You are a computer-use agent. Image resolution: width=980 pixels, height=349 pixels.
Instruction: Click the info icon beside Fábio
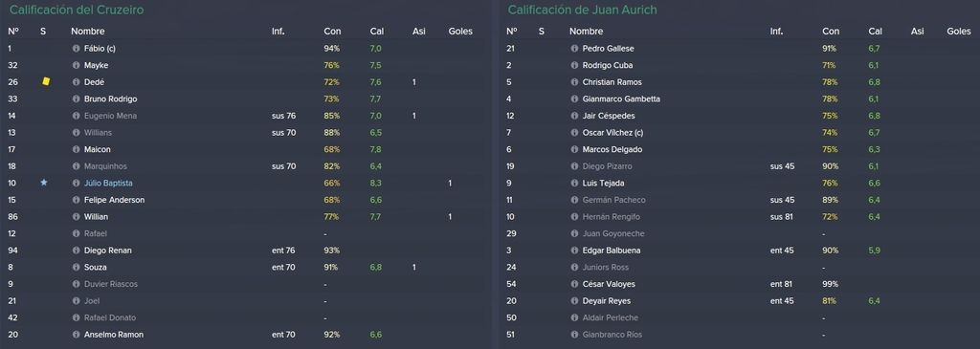click(77, 48)
